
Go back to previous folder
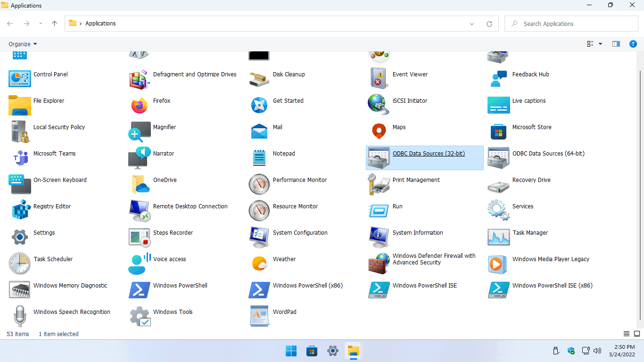pos(10,24)
